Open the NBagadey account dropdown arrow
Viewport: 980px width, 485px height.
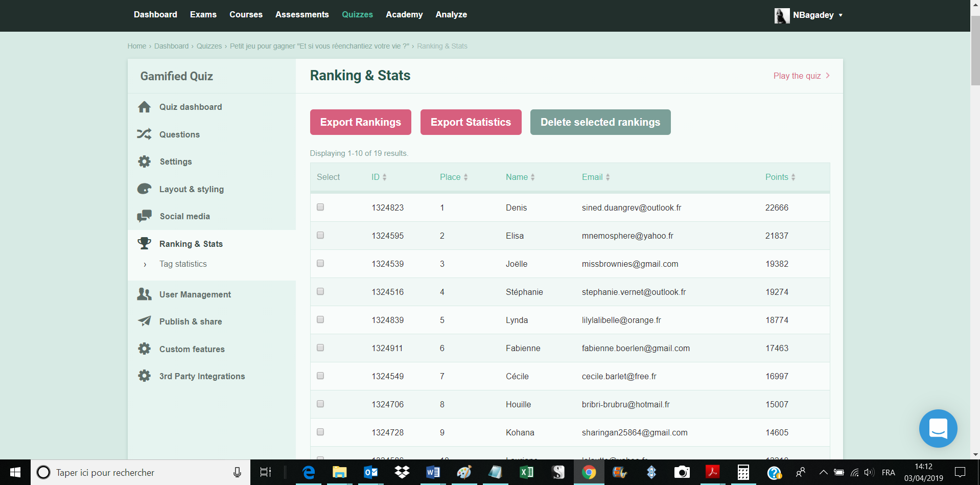[x=841, y=15]
